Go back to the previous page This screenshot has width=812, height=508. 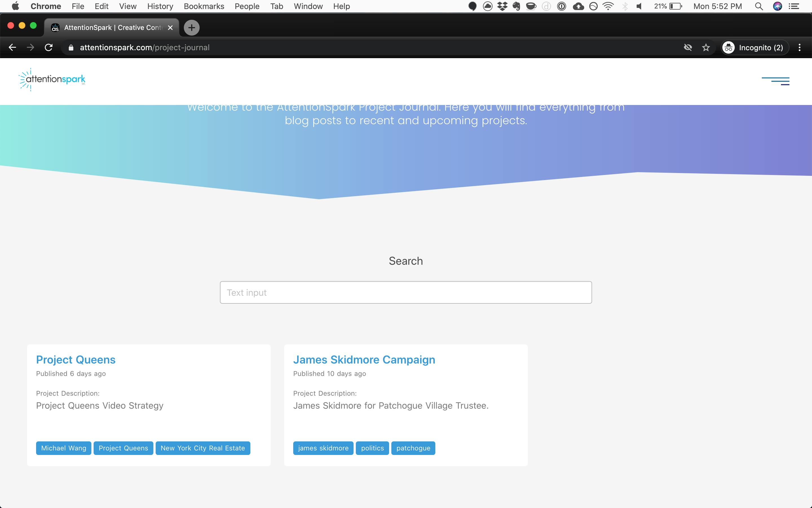point(12,47)
